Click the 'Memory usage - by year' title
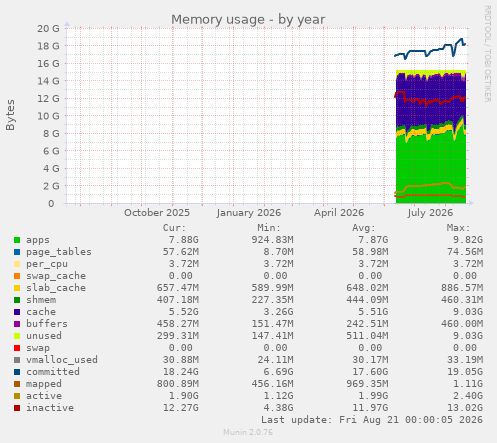497x443 pixels. [248, 19]
